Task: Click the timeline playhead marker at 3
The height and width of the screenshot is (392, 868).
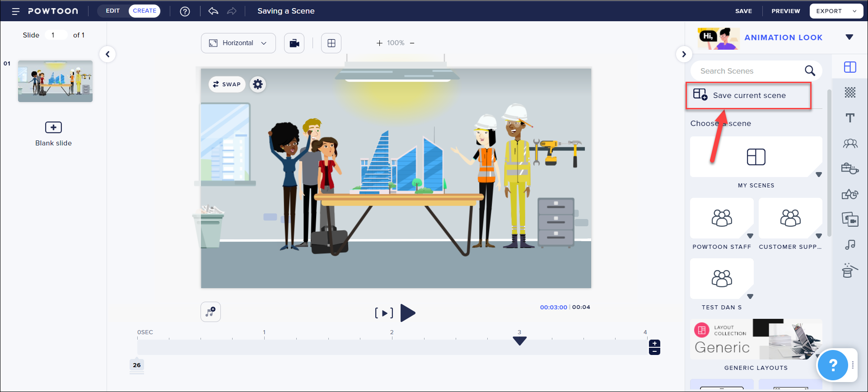Action: coord(520,341)
